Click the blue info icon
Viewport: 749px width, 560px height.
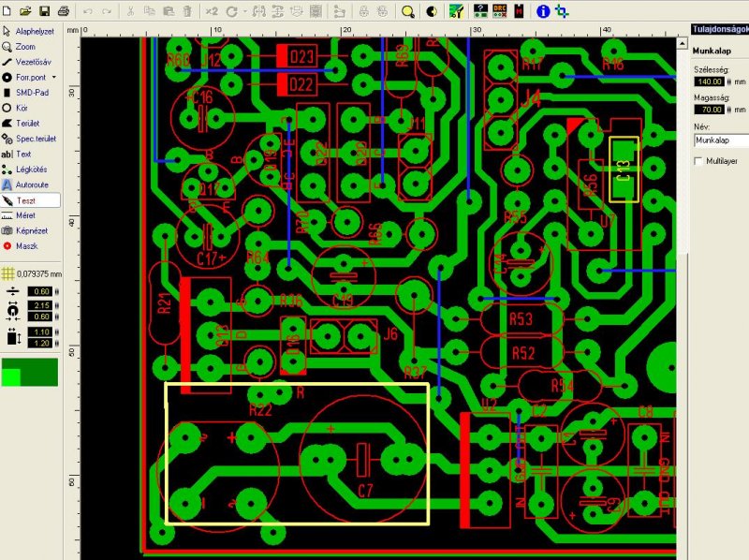[543, 11]
